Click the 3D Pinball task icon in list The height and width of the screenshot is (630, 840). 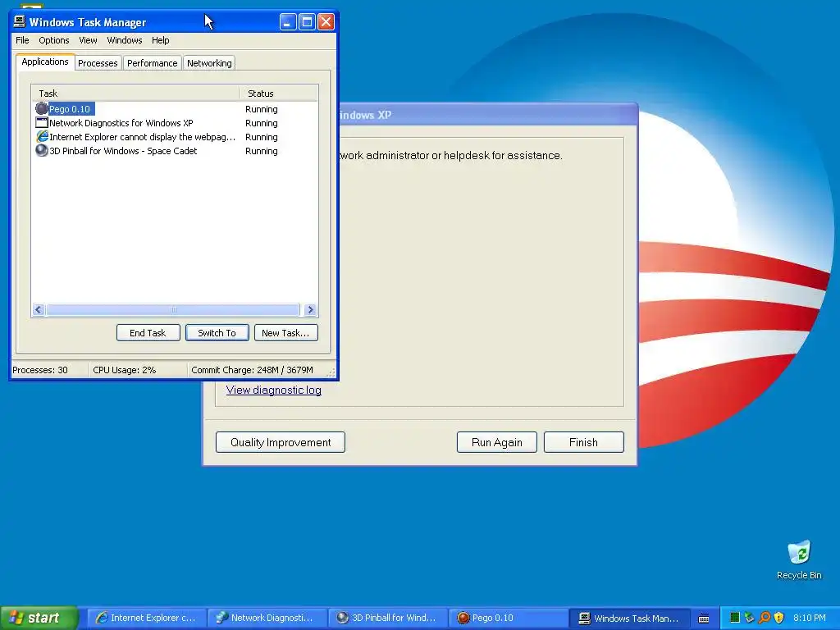pyautogui.click(x=41, y=151)
